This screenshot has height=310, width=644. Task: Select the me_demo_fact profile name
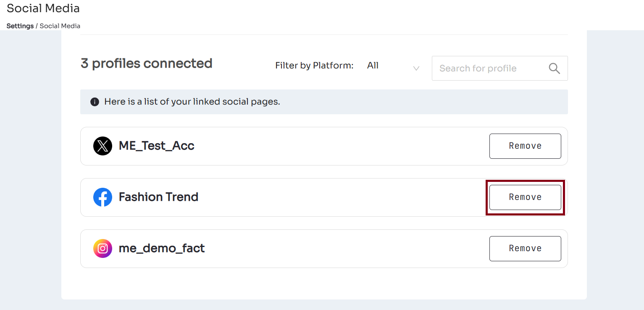(x=162, y=249)
